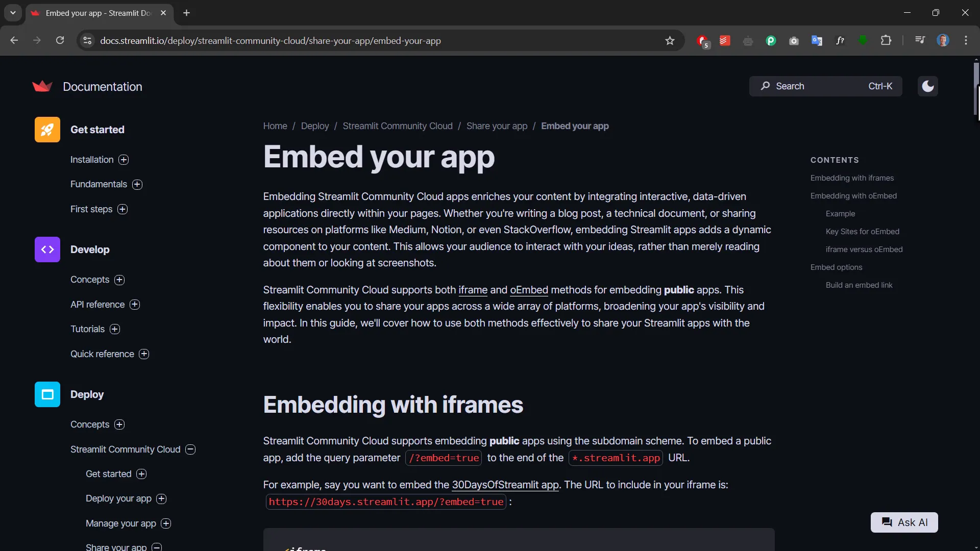Screen dimensions: 980x551
Task: Bookmark this page via the star icon
Action: 670,41
